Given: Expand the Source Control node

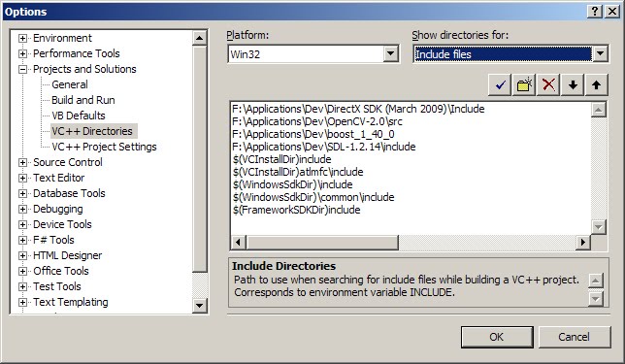Looking at the screenshot, I should tap(22, 163).
